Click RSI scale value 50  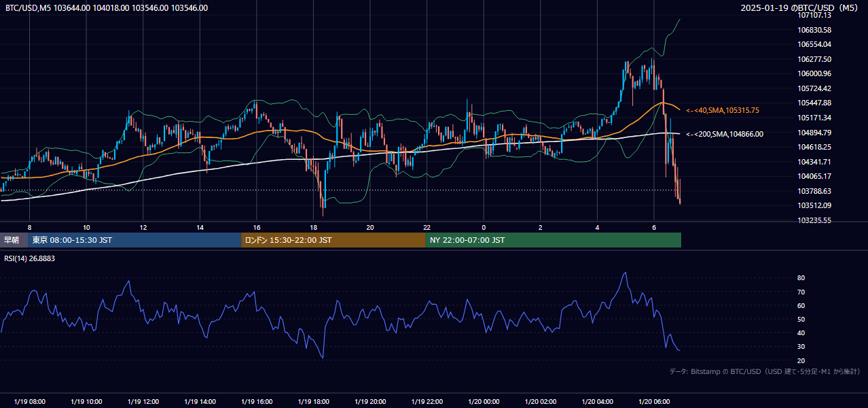801,319
